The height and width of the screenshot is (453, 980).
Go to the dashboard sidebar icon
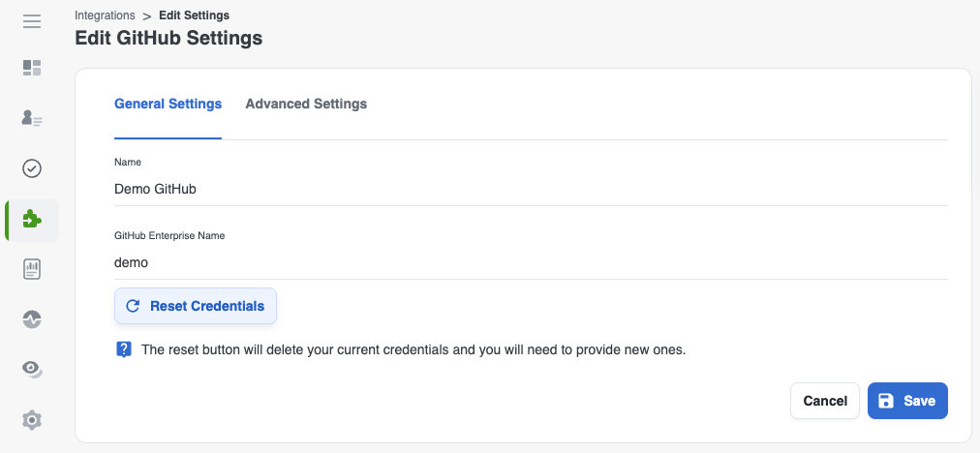tap(32, 68)
